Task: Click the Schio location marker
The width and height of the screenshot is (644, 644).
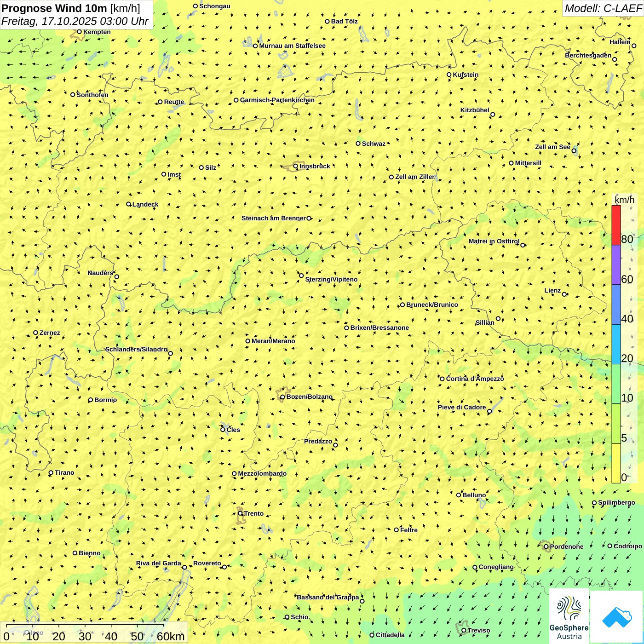Action: tap(287, 617)
